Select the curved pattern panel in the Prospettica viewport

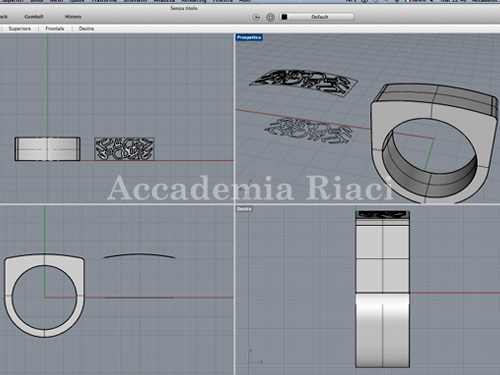[x=303, y=83]
